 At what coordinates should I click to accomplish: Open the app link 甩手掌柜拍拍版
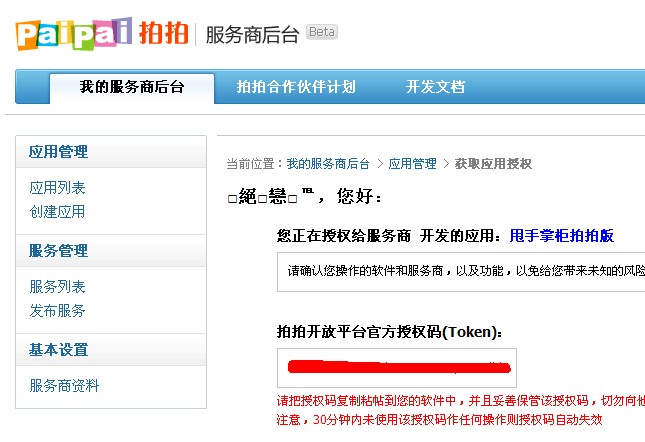pyautogui.click(x=561, y=236)
